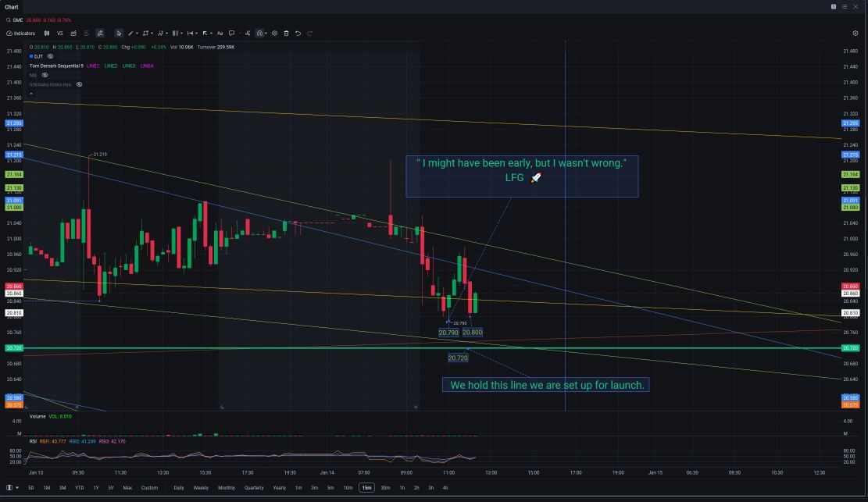The width and height of the screenshot is (868, 502).
Task: Expand the layout dropdown arrow
Action: click(17, 488)
